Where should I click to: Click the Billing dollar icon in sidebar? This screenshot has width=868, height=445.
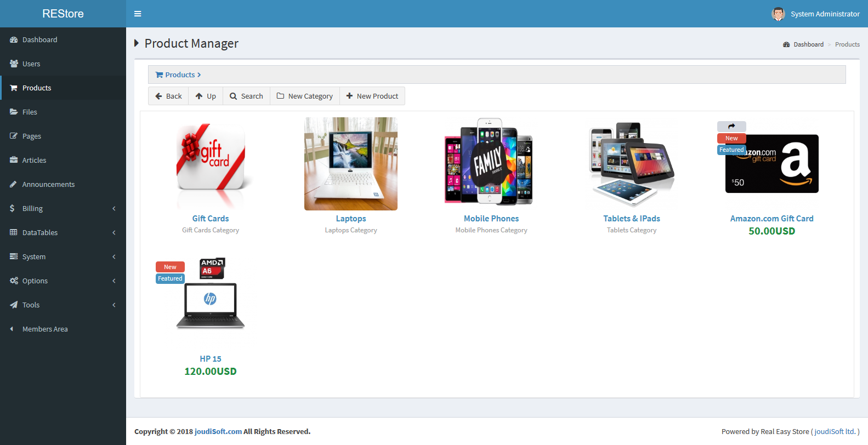pyautogui.click(x=13, y=208)
